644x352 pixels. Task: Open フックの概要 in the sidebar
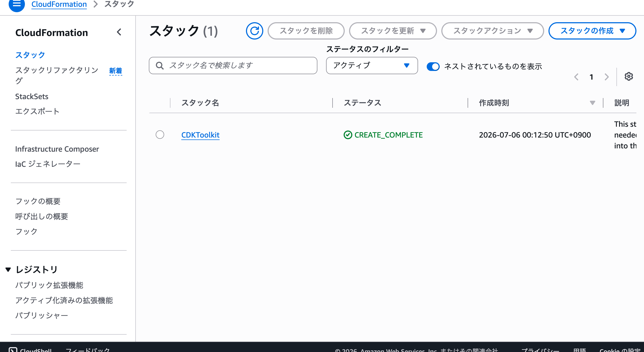[38, 201]
